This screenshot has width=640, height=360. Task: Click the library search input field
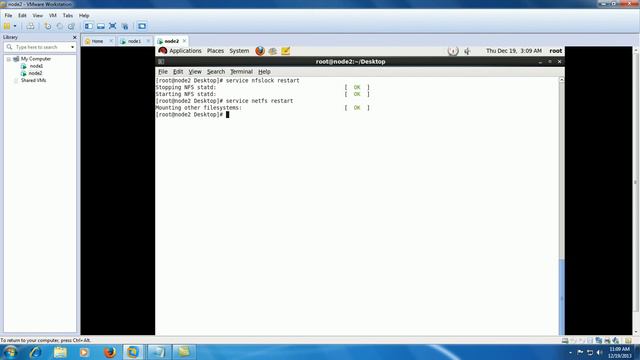pos(39,47)
